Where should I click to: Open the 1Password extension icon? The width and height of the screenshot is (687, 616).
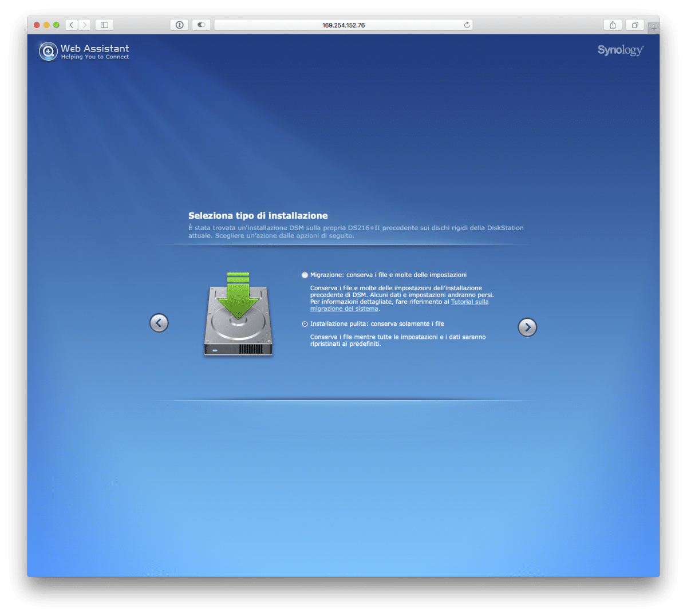[179, 25]
